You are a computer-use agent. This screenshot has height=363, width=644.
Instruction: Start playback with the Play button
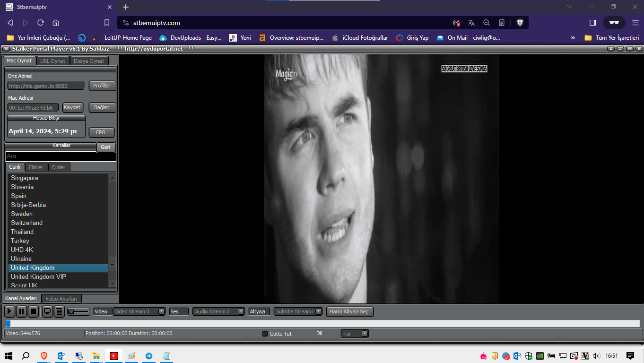coord(9,311)
